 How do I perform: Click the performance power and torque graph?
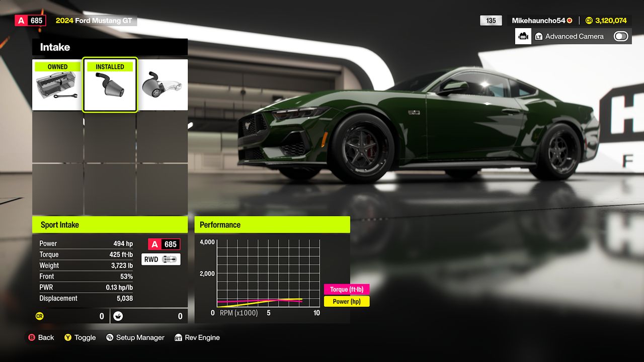point(268,273)
